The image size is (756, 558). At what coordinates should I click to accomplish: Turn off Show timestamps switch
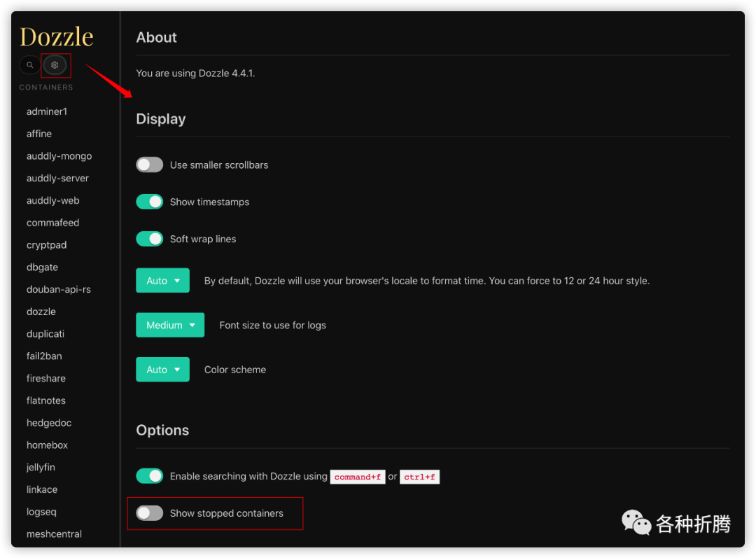click(150, 202)
